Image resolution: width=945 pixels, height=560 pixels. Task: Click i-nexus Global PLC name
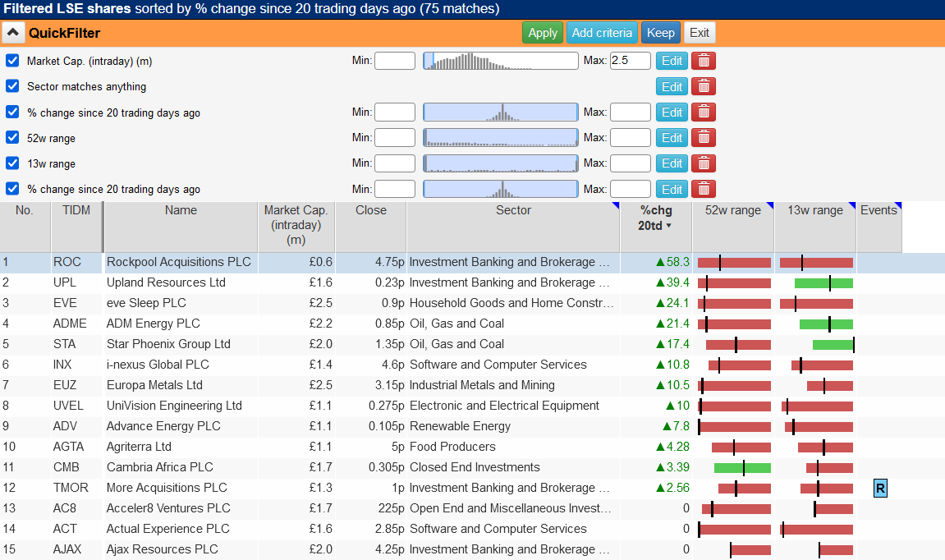158,365
